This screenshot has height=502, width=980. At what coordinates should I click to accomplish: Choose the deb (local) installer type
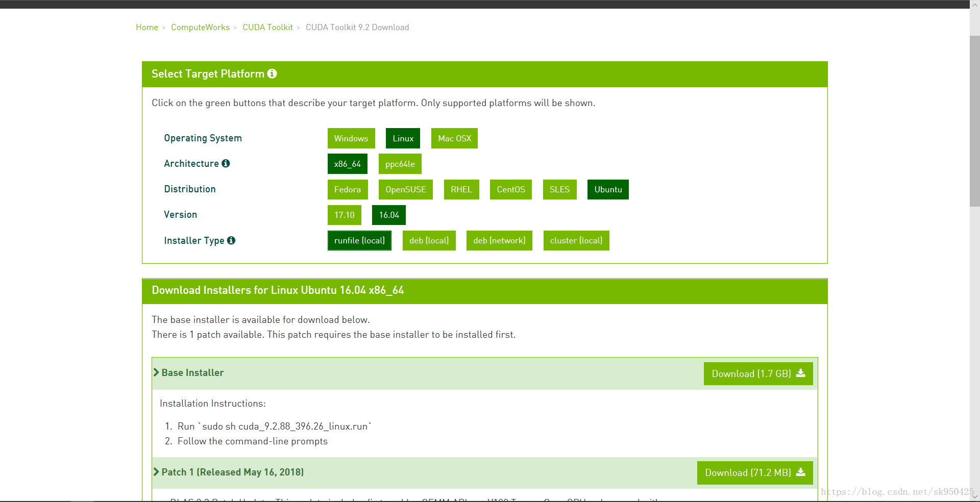pyautogui.click(x=429, y=240)
